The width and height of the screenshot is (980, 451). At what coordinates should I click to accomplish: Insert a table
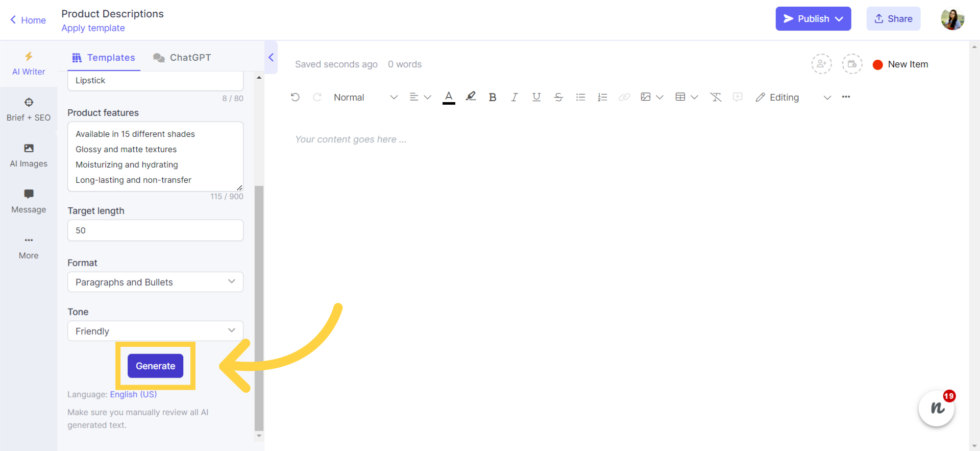tap(680, 97)
